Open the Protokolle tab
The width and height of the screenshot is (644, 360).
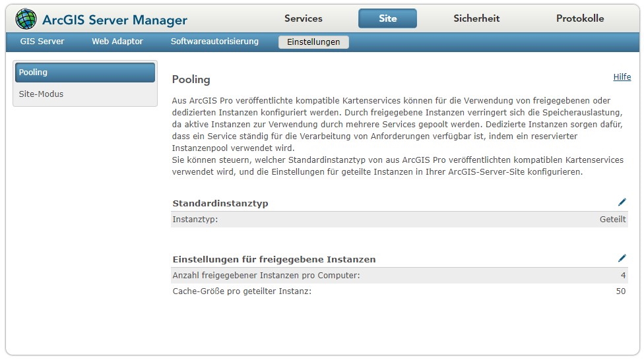pyautogui.click(x=580, y=18)
